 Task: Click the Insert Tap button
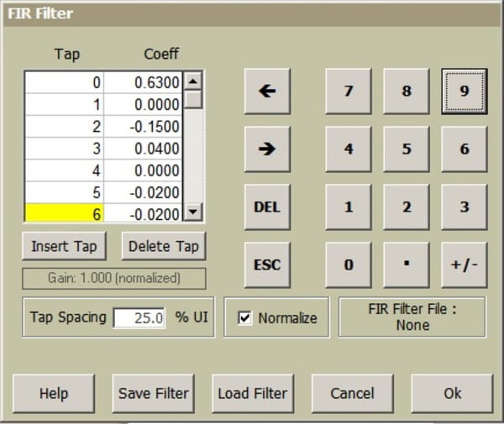tap(65, 246)
